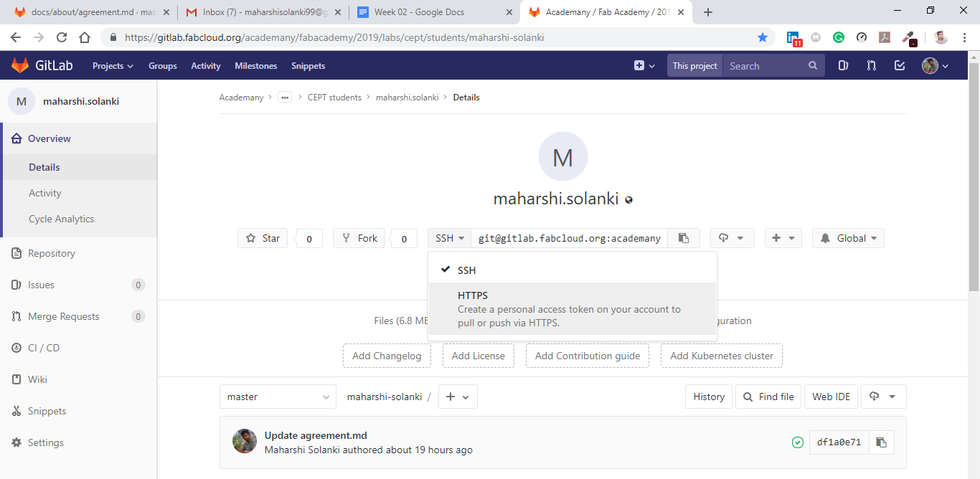Expand the collapsed breadcrumb ellipsis
This screenshot has height=479, width=980.
click(285, 98)
